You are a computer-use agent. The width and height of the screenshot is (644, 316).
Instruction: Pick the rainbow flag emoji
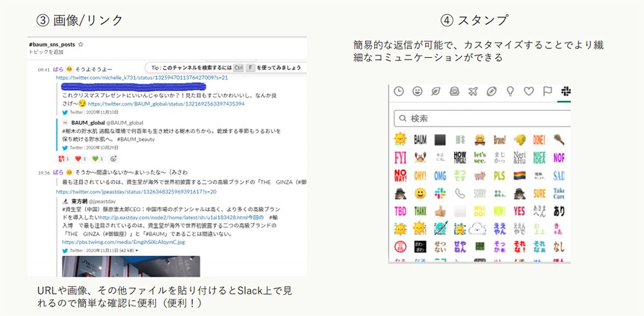(x=520, y=176)
